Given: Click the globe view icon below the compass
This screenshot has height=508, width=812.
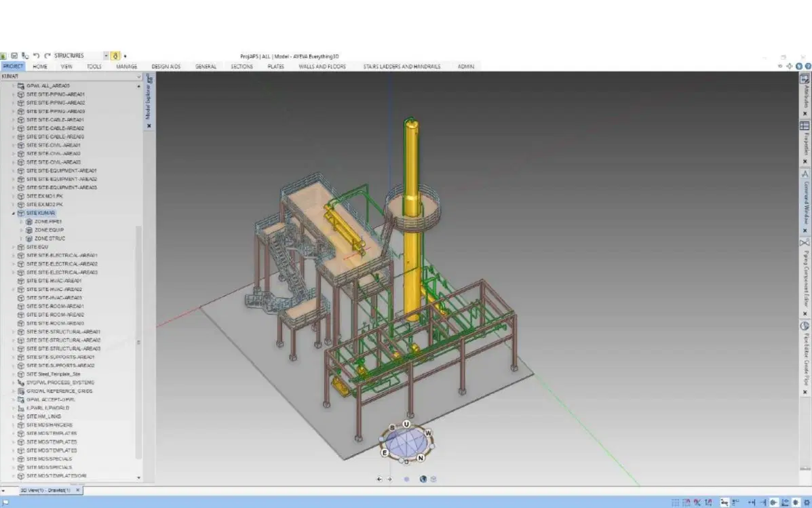Looking at the screenshot, I should pos(423,479).
